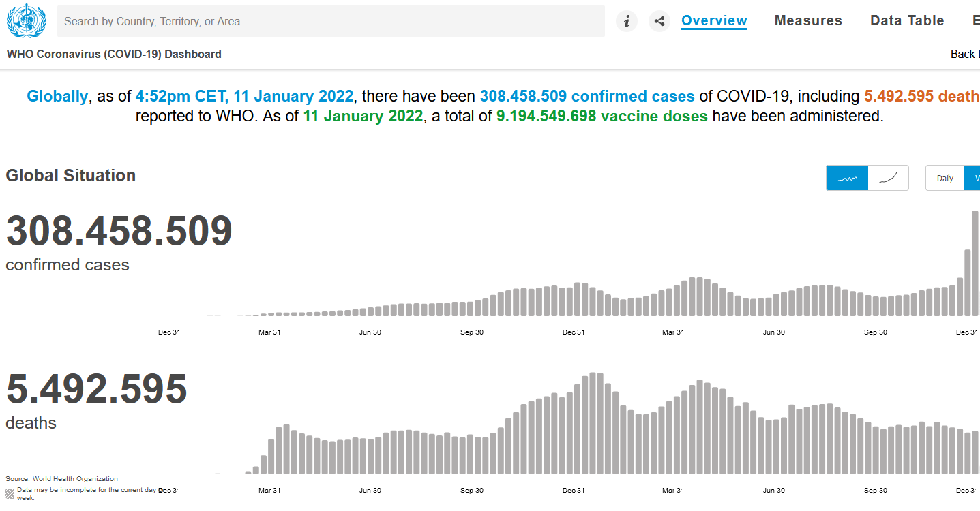Click the orange 5.492.595 deaths summary text

(x=922, y=96)
